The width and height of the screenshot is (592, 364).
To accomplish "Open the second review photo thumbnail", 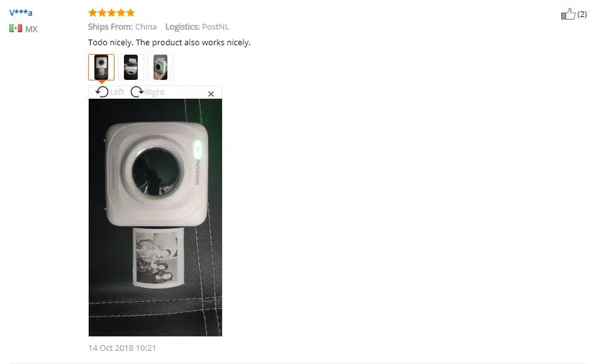I will coord(131,67).
